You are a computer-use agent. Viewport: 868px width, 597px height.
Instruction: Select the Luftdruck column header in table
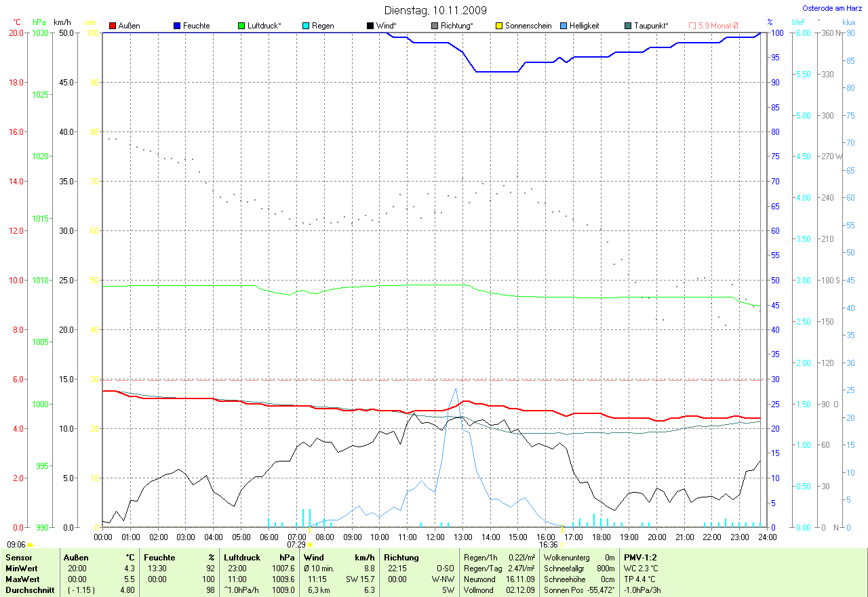tap(242, 558)
